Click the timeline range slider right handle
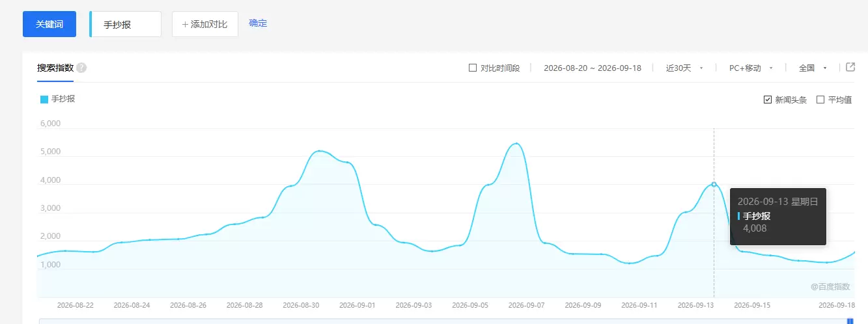Viewport: 868px width, 324px height. point(850,321)
